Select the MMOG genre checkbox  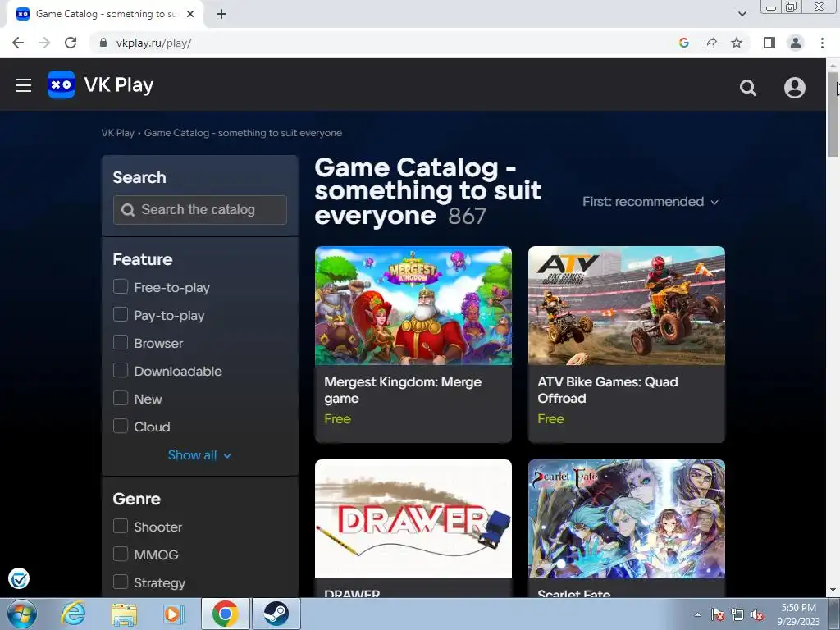pos(121,554)
